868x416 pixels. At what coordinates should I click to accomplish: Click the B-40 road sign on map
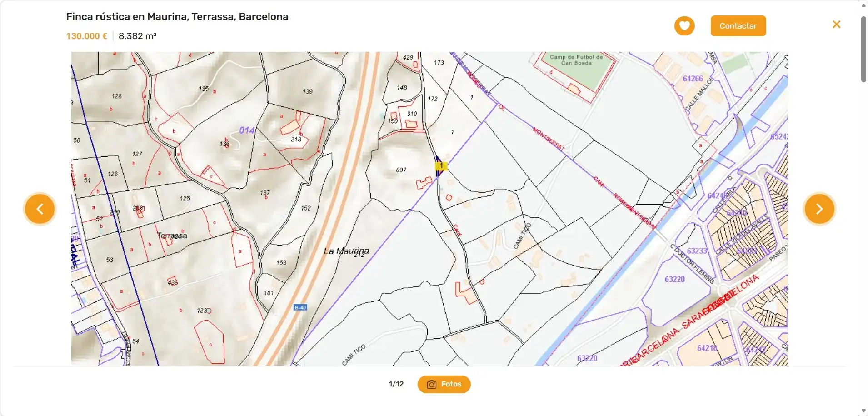(x=300, y=308)
